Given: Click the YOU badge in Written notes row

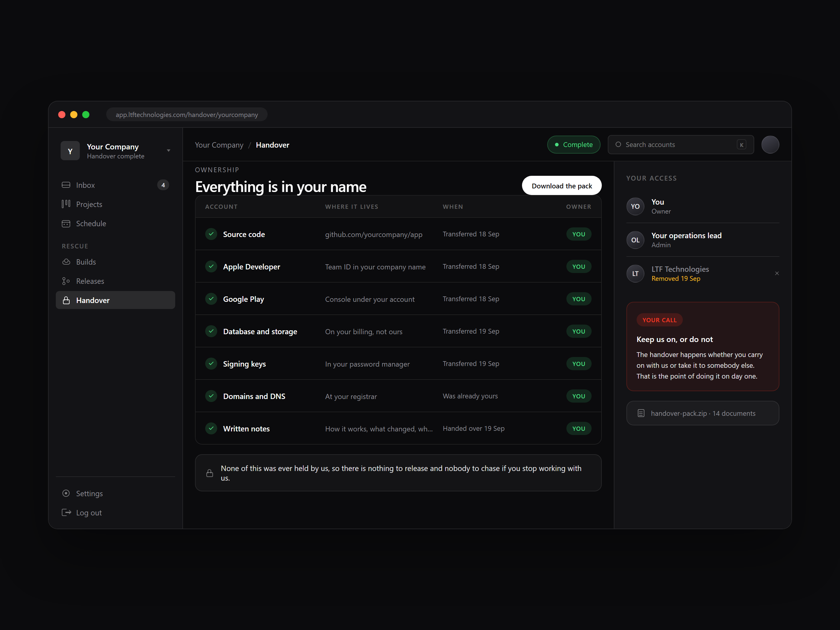Looking at the screenshot, I should [578, 428].
